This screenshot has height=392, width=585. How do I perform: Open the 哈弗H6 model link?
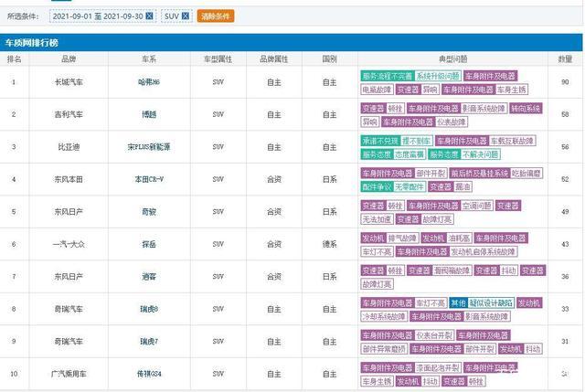point(149,82)
